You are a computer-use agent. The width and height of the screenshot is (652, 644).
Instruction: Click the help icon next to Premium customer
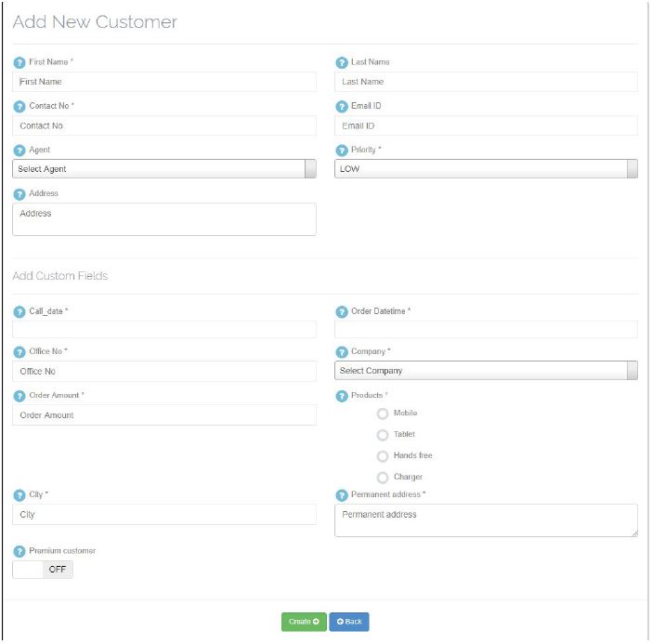tap(19, 551)
